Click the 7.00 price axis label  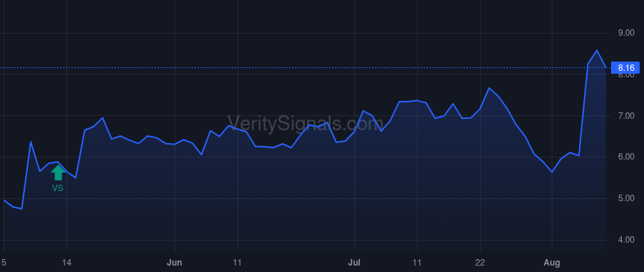pos(626,116)
